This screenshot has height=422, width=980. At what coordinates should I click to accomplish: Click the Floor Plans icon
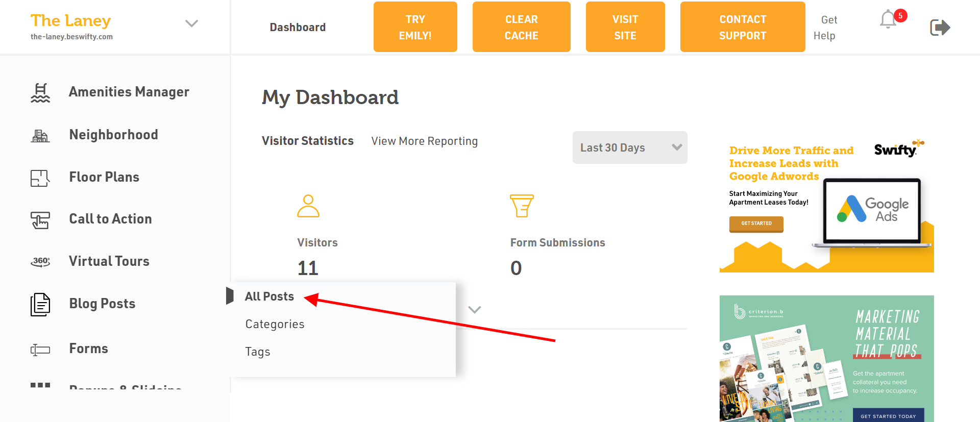coord(40,178)
